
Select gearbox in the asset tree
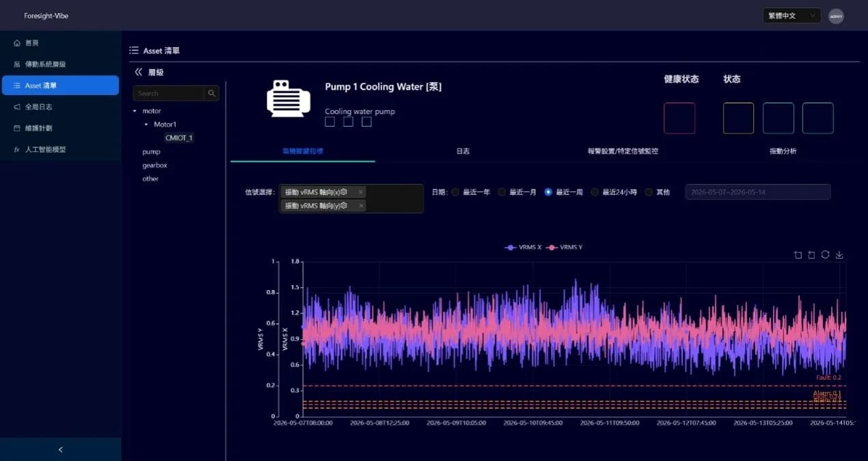pyautogui.click(x=154, y=166)
